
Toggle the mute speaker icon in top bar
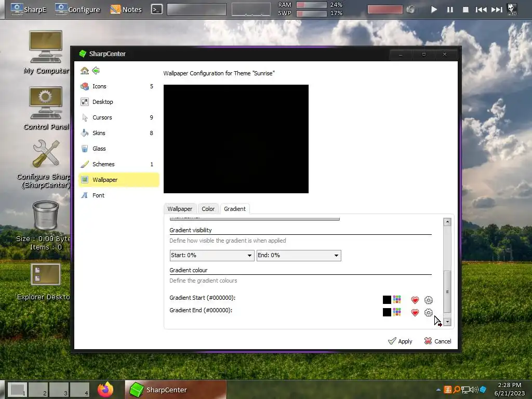coord(410,9)
